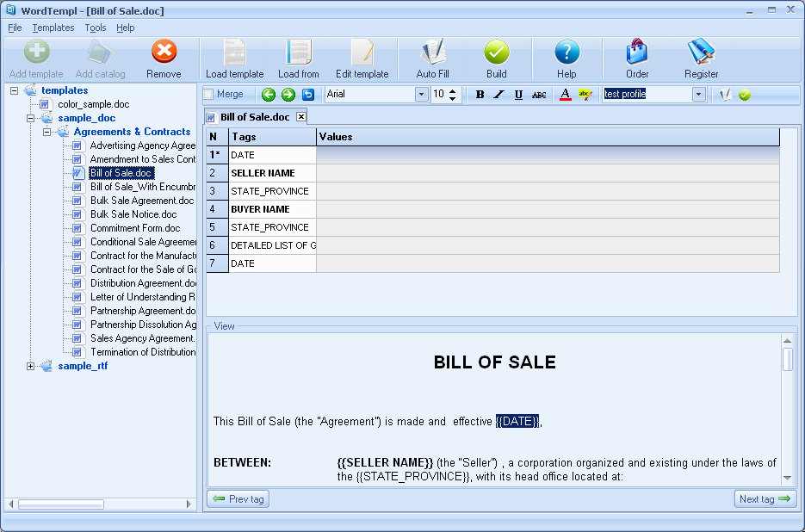Open the Arial font dropdown

[x=421, y=95]
